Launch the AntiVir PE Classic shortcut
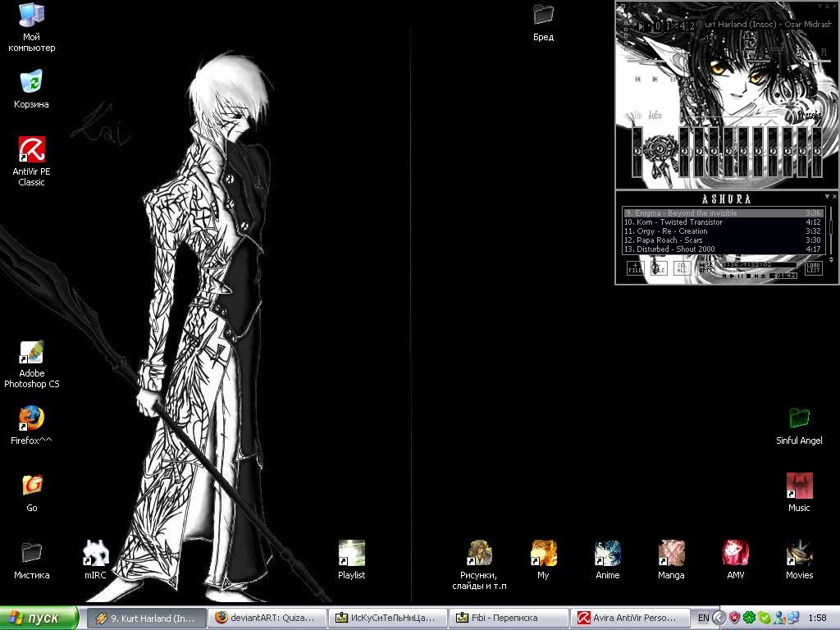840x630 pixels. click(x=31, y=162)
